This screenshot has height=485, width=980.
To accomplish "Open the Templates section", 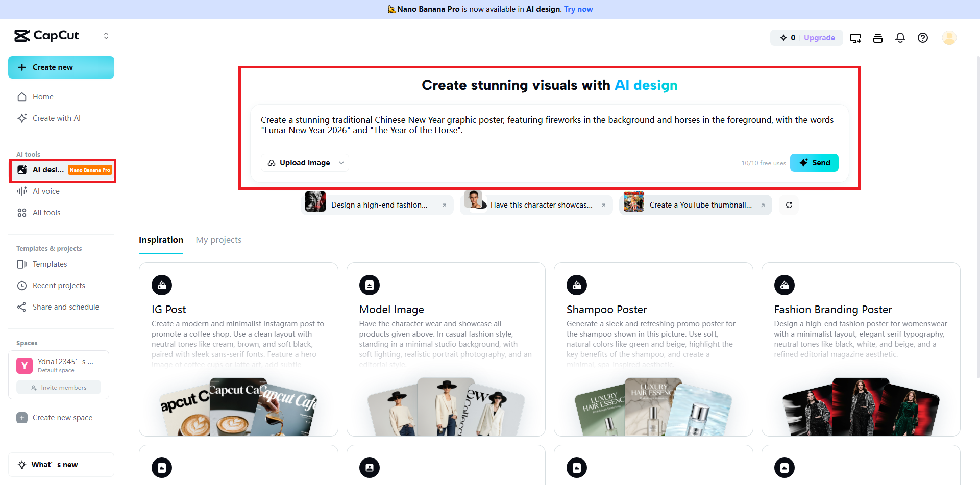I will (49, 264).
